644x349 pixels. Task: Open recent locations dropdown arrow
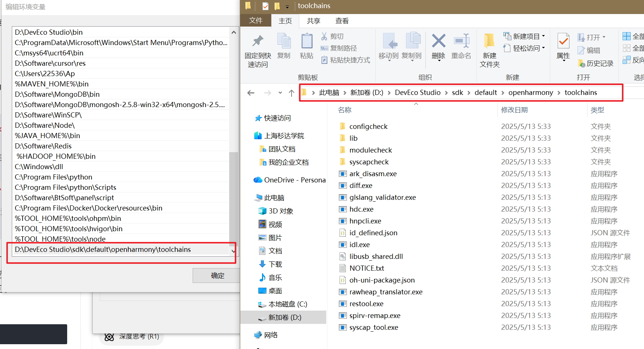pyautogui.click(x=280, y=93)
